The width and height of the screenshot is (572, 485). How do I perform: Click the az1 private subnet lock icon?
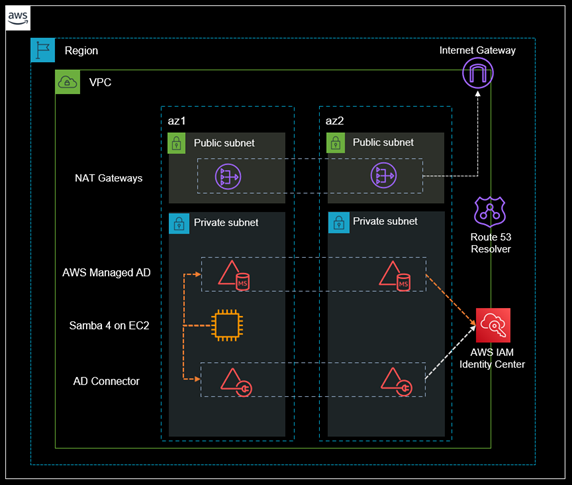179,223
